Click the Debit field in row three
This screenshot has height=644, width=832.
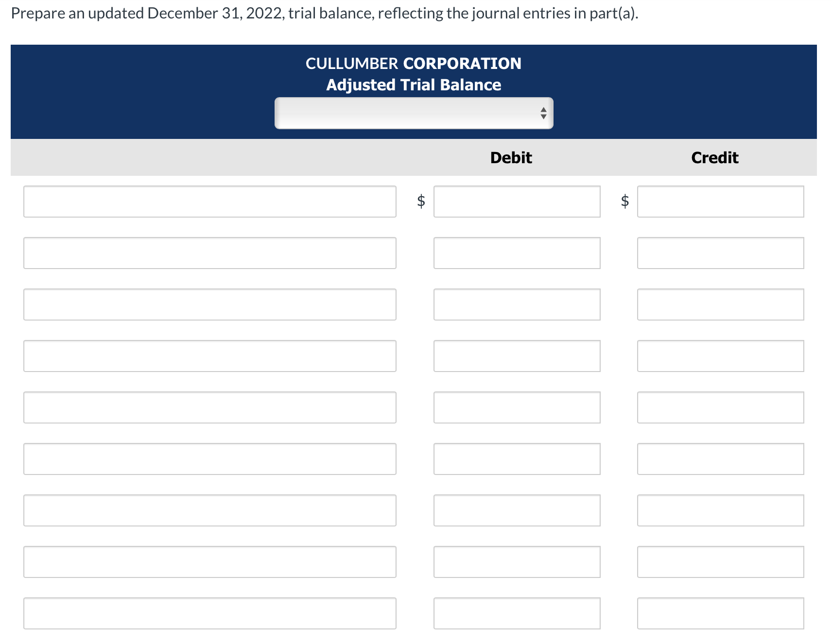pyautogui.click(x=517, y=305)
